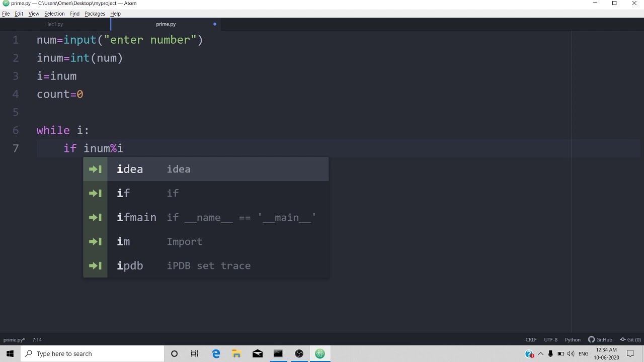Screen dimensions: 644x362
Task: Open the Selection menu
Action: pos(54,14)
